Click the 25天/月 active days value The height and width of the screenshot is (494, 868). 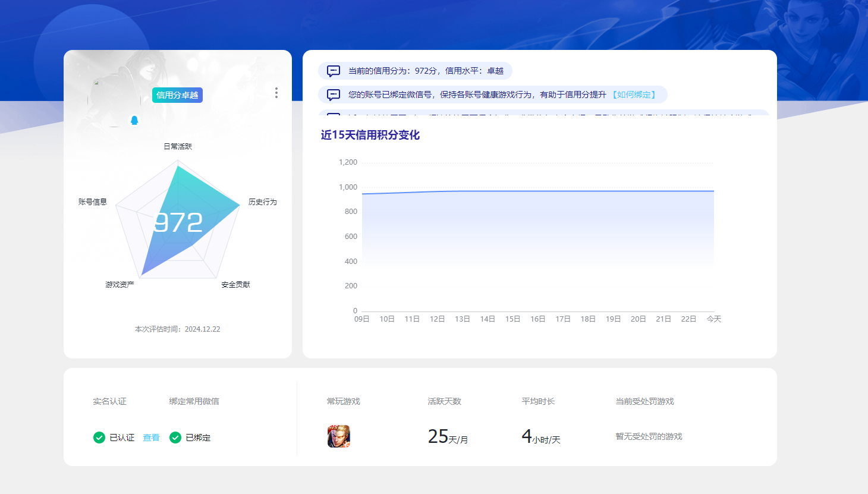tap(448, 437)
